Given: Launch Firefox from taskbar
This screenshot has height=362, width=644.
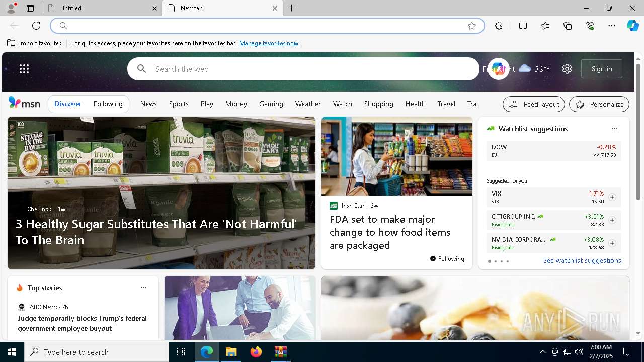Looking at the screenshot, I should [256, 352].
